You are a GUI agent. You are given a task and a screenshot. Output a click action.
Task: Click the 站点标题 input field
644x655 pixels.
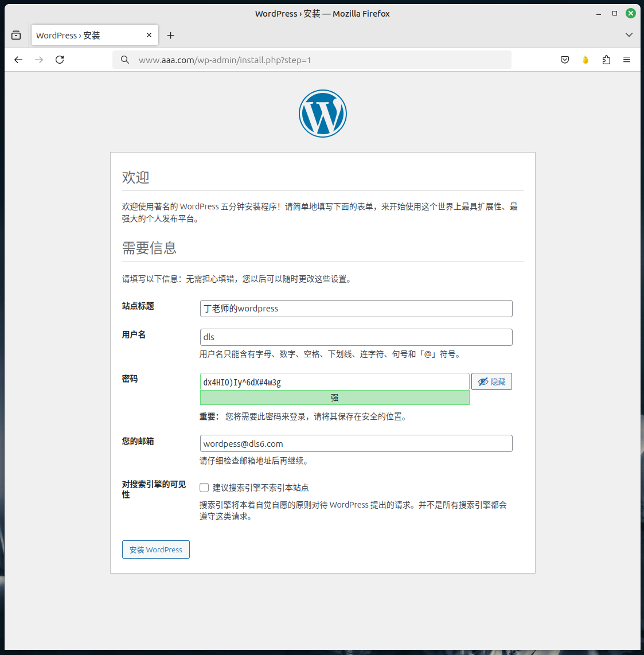(356, 309)
